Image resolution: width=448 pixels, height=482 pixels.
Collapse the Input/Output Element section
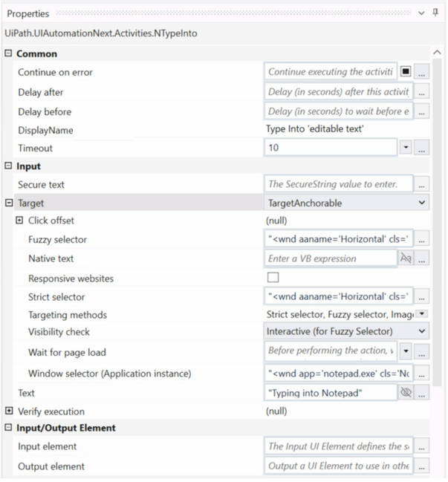point(8,427)
